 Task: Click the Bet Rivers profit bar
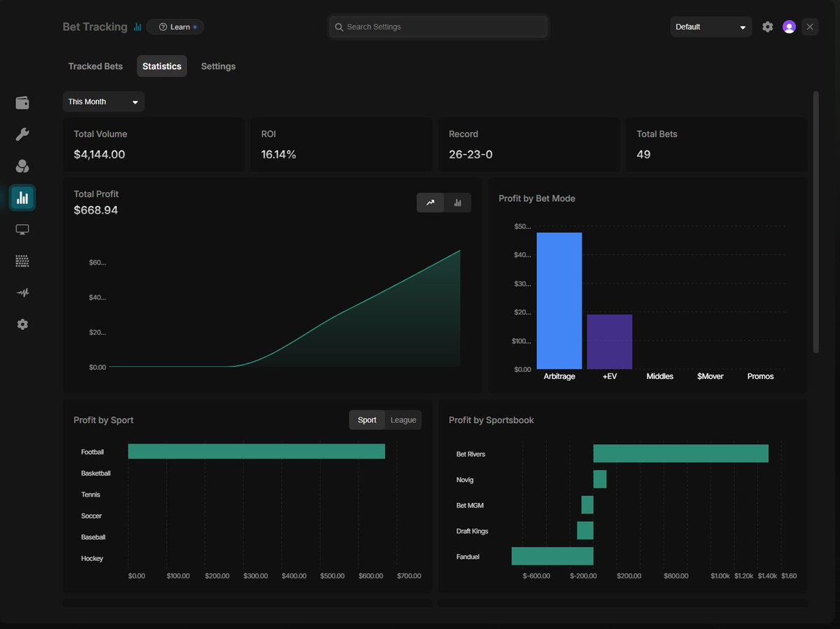click(681, 453)
